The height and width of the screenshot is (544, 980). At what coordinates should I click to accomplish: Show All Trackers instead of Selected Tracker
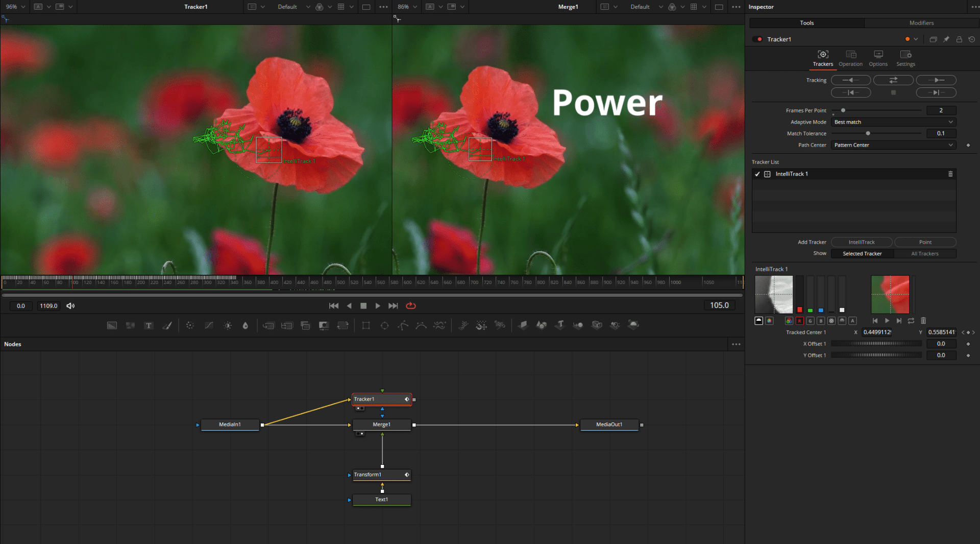925,253
